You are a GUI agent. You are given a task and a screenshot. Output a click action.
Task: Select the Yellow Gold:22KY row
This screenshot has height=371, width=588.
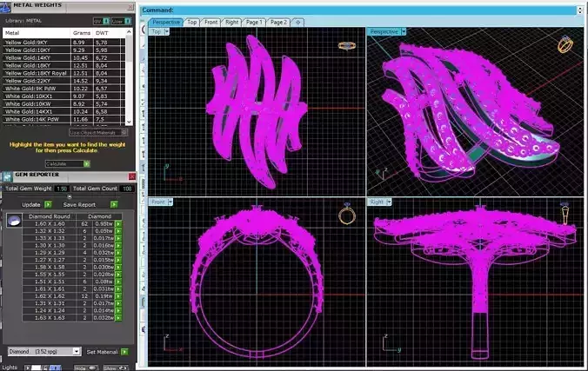64,81
